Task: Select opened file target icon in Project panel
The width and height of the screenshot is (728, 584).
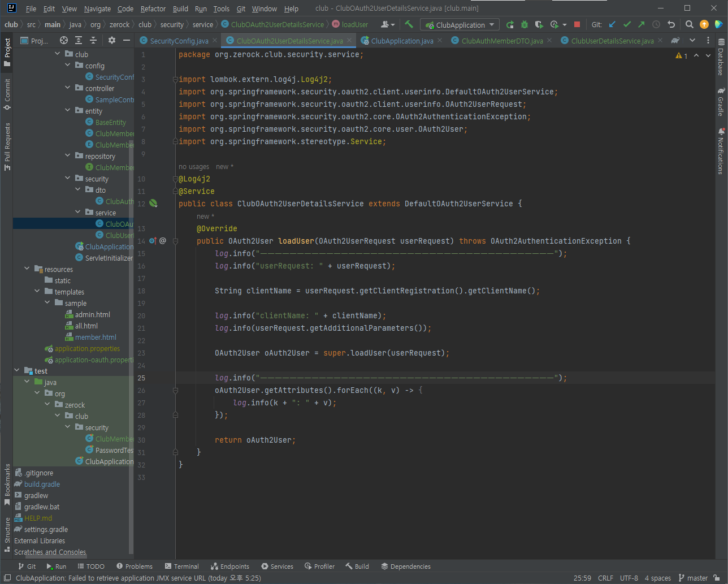Action: point(64,40)
